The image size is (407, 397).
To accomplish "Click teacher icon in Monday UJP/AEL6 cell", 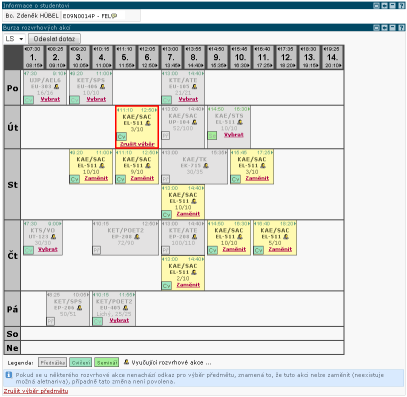I will (x=56, y=86).
